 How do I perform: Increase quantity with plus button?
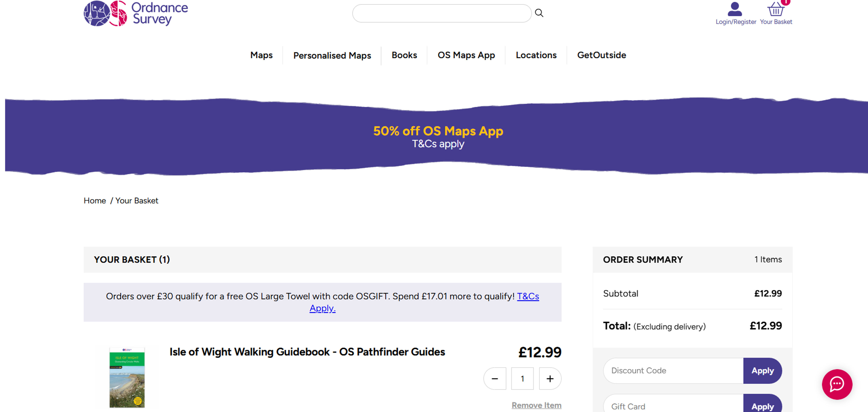coord(550,379)
